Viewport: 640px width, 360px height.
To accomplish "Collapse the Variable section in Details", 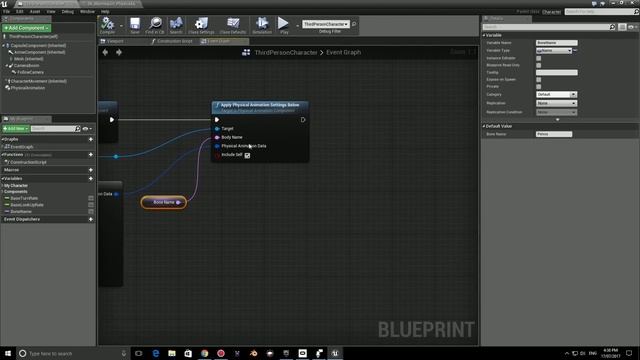I will pyautogui.click(x=484, y=35).
